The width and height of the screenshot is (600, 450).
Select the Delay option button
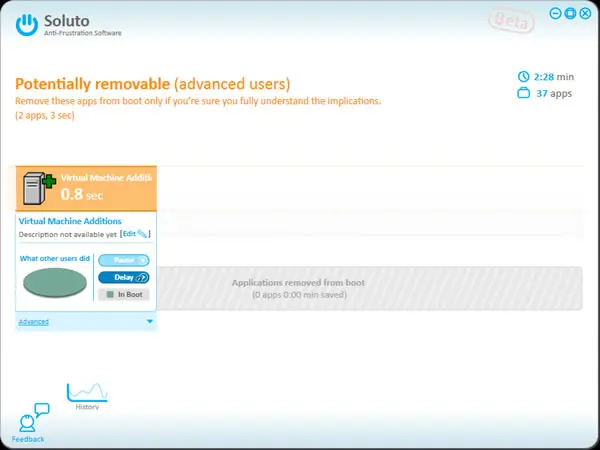tap(124, 277)
